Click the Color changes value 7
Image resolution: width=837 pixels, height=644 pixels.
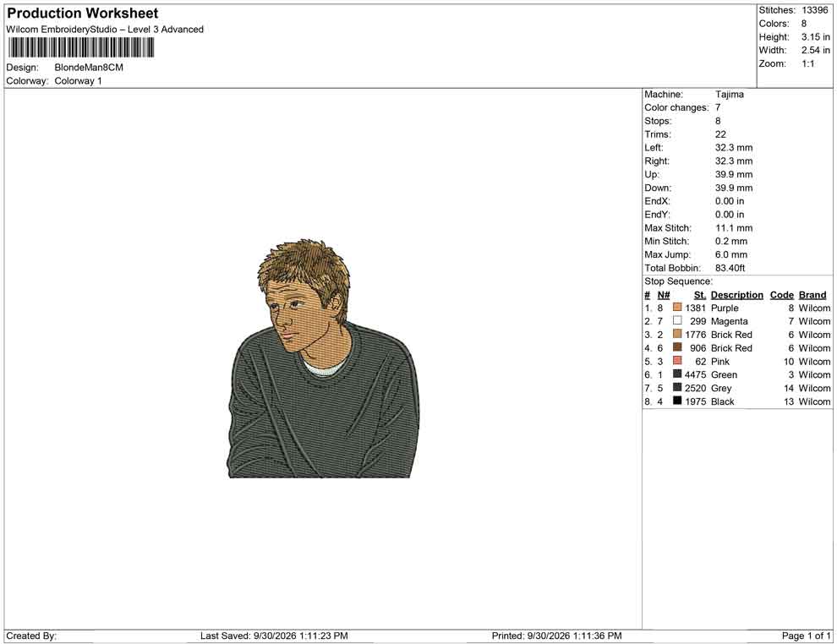pos(718,108)
